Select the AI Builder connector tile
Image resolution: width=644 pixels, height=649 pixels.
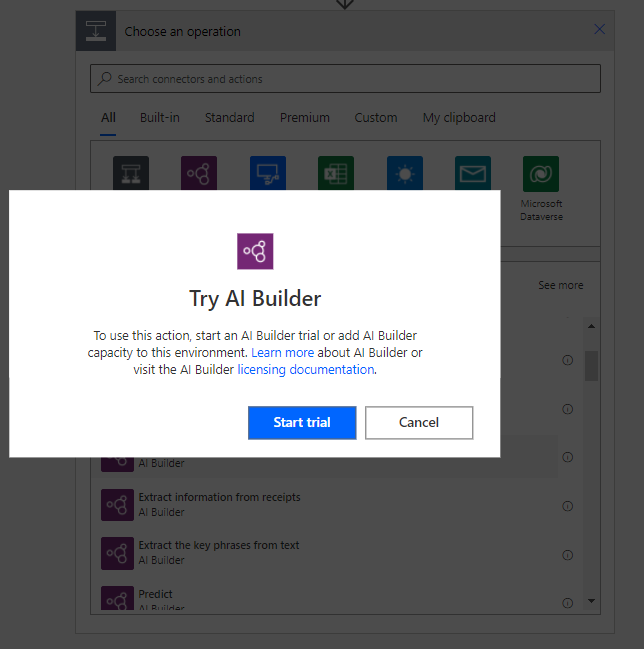tap(199, 173)
